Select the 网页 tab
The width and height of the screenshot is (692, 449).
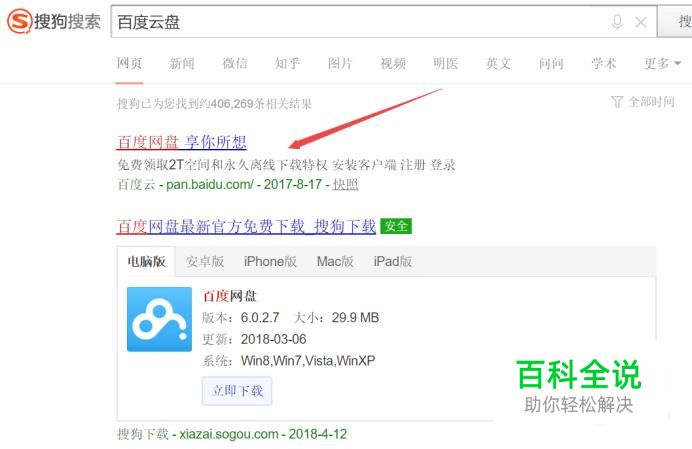click(129, 64)
